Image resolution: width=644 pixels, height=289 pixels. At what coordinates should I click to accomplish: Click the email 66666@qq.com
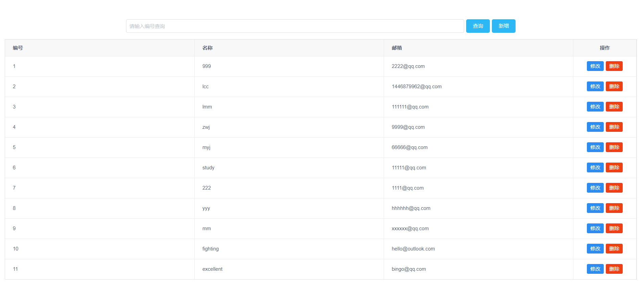click(409, 147)
